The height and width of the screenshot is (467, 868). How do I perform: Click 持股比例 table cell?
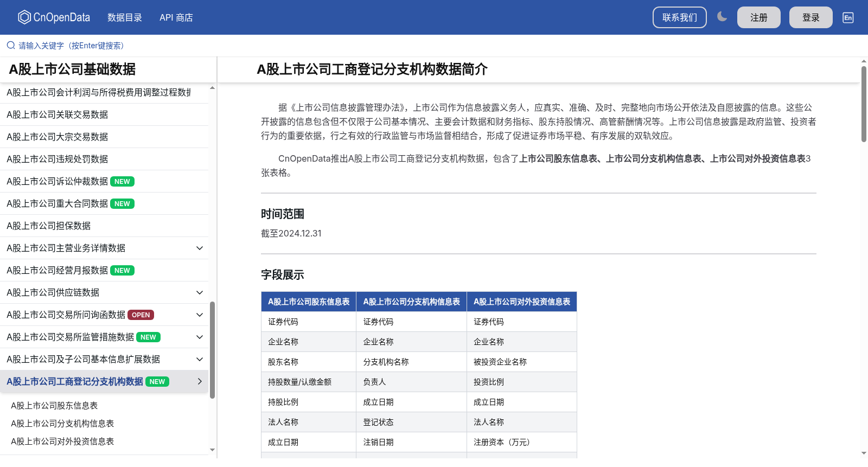tap(309, 402)
